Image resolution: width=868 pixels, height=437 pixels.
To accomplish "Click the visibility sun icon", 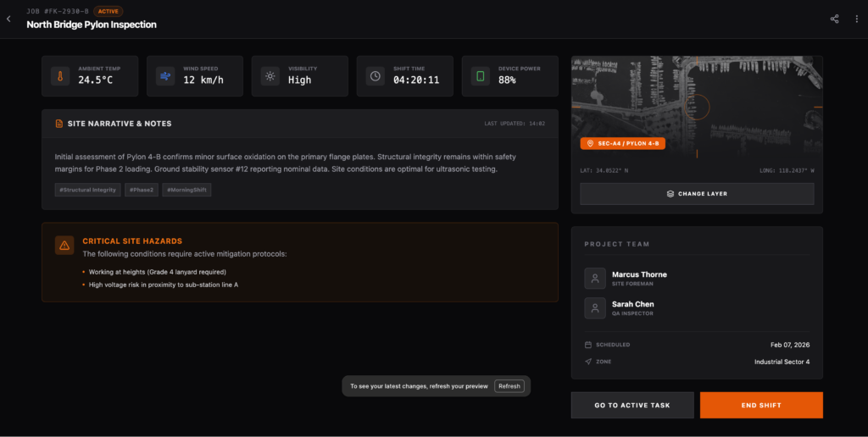I will click(270, 76).
